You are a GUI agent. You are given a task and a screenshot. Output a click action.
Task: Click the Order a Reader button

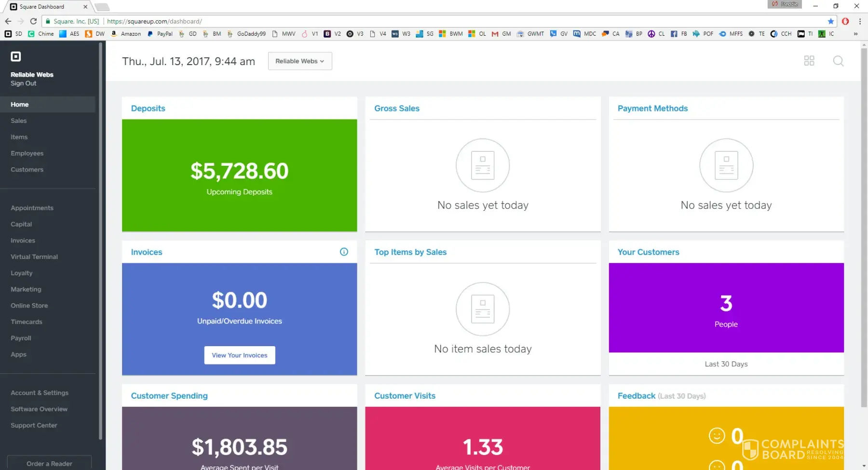pyautogui.click(x=49, y=463)
